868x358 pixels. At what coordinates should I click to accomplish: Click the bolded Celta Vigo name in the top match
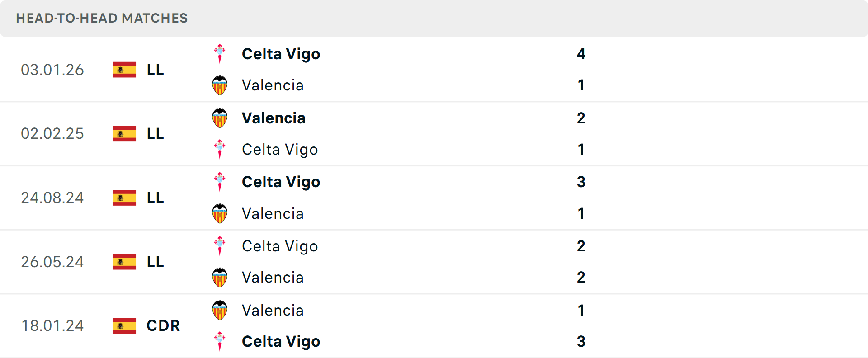click(281, 54)
